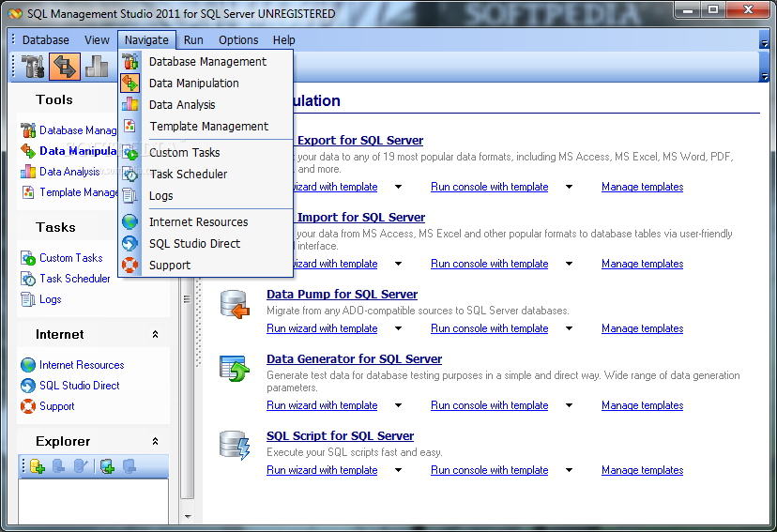Screen dimensions: 777x532
Task: Click the Support lifebuoy icon in sidebar
Action: (x=28, y=406)
